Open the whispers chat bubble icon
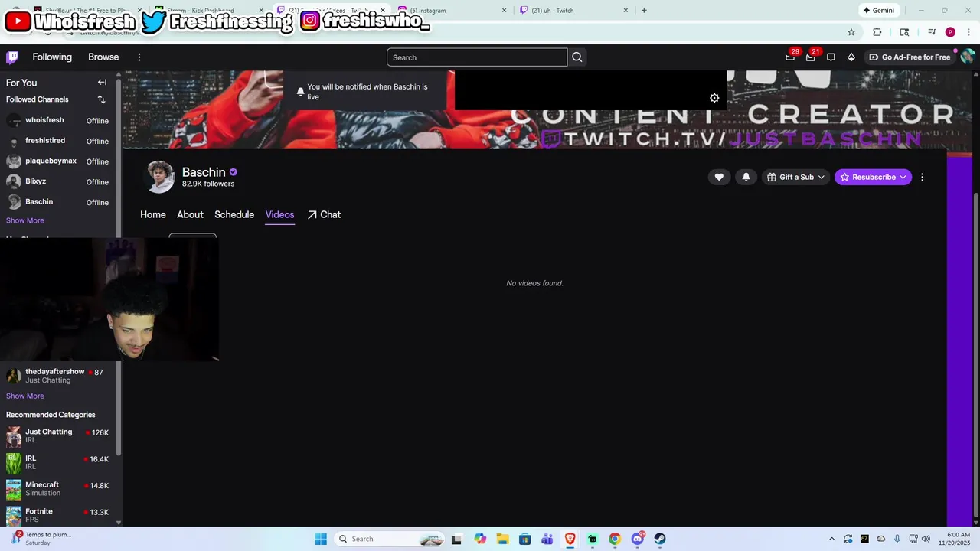Viewport: 980px width, 551px height. click(831, 57)
